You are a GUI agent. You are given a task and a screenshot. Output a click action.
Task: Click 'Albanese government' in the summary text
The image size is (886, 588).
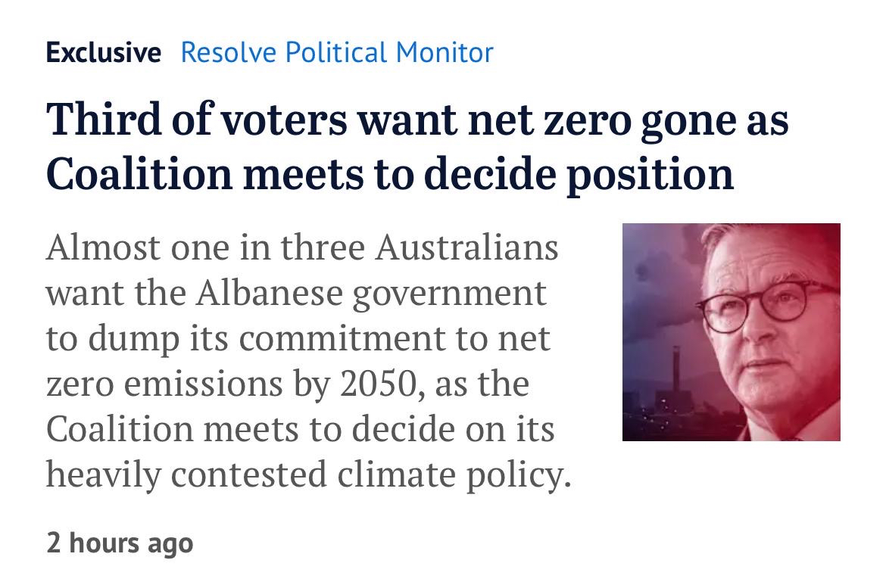point(371,293)
